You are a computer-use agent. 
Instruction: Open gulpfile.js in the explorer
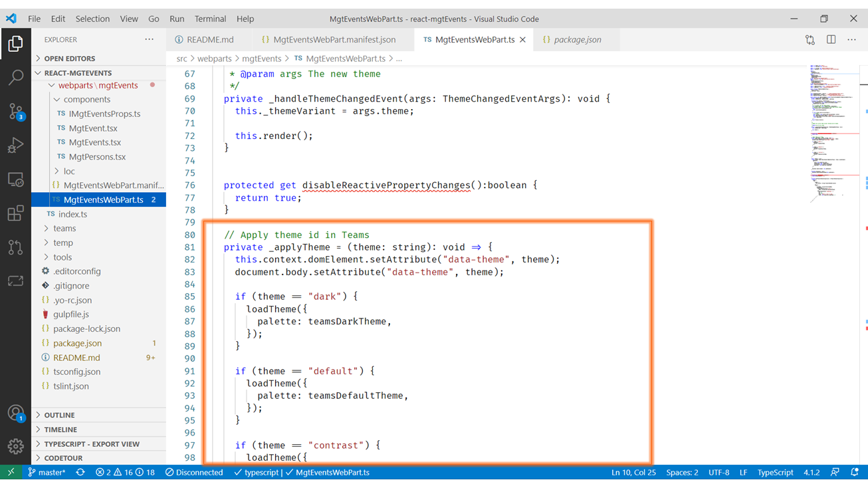tap(70, 314)
